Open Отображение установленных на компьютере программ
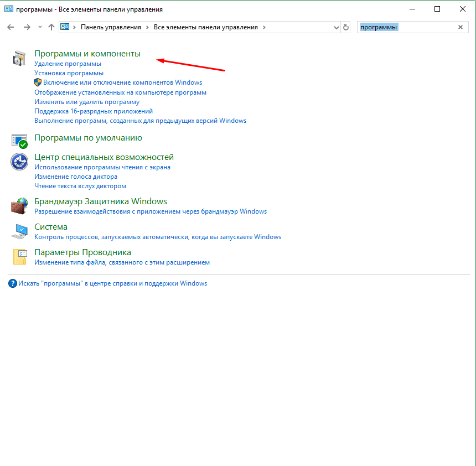476x466 pixels. 120,92
